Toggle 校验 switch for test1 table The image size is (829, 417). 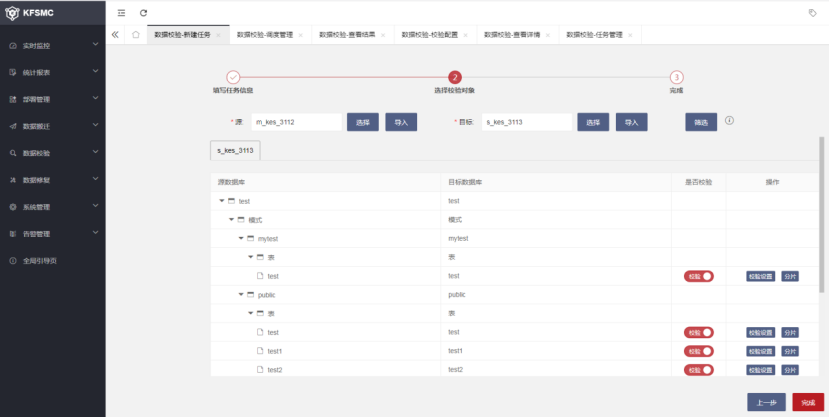pos(698,351)
